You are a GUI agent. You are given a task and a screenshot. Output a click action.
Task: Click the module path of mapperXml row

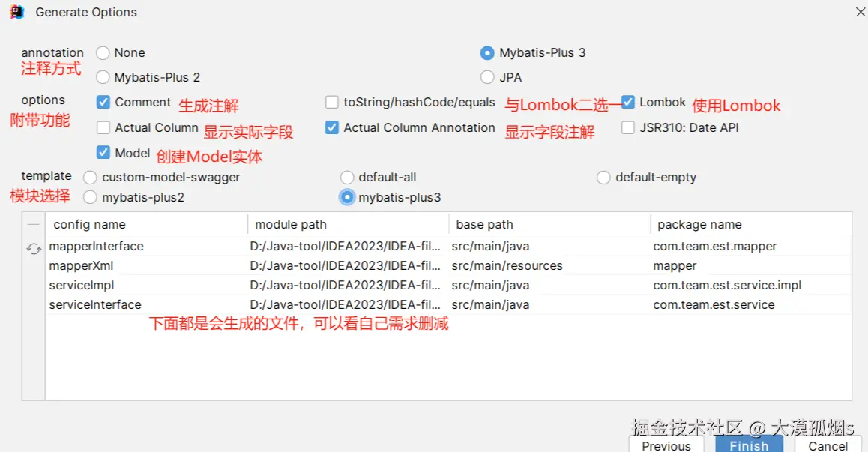coord(346,266)
